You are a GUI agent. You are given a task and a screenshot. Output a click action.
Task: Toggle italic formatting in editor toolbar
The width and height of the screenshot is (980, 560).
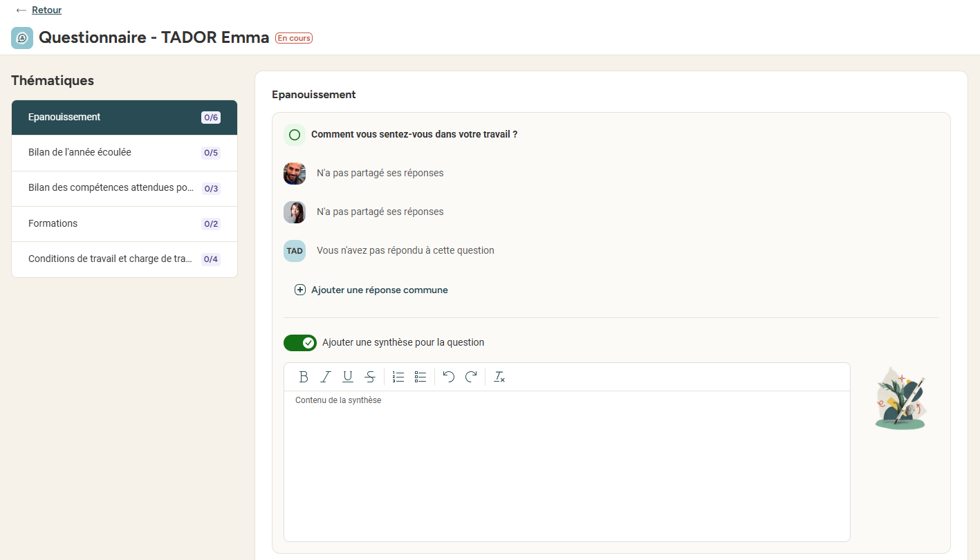click(326, 377)
